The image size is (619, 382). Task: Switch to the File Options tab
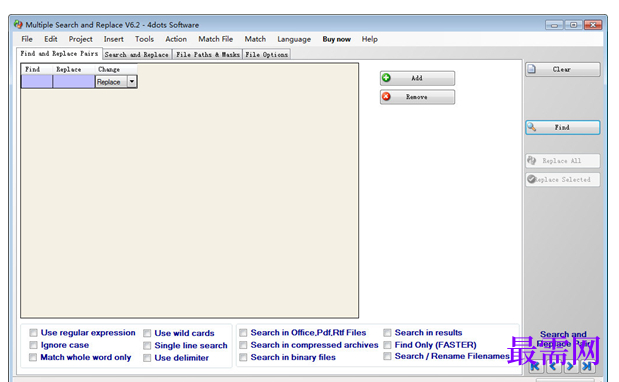click(266, 54)
